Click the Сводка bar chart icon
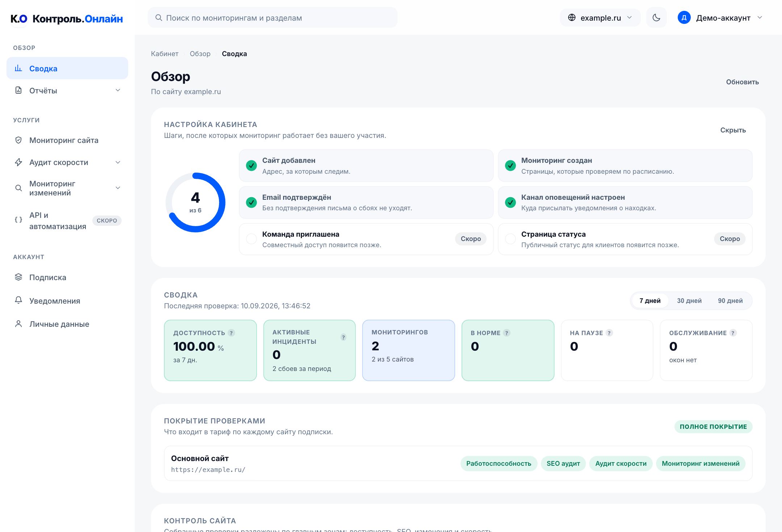 point(18,68)
